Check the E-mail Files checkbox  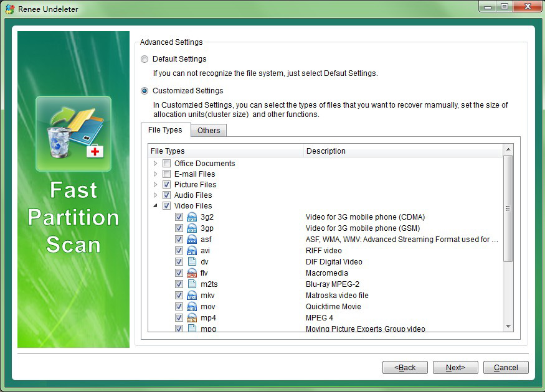tap(166, 174)
